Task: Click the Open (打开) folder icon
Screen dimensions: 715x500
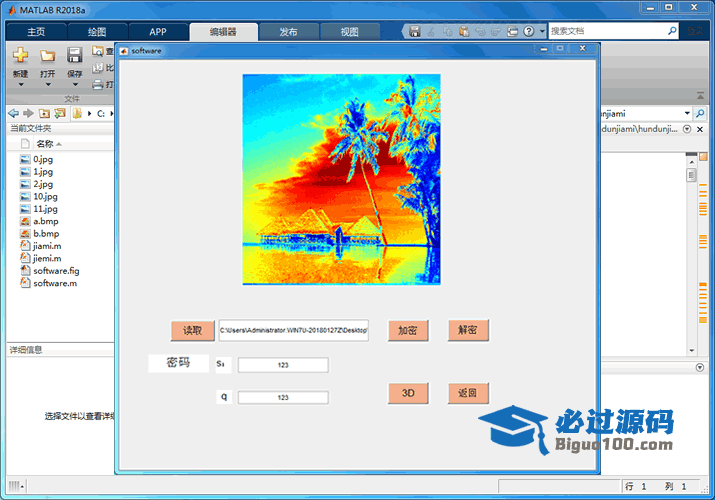Action: pos(47,55)
